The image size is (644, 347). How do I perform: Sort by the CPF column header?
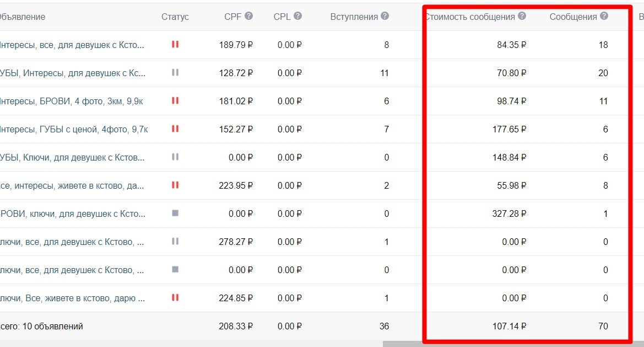pyautogui.click(x=233, y=17)
